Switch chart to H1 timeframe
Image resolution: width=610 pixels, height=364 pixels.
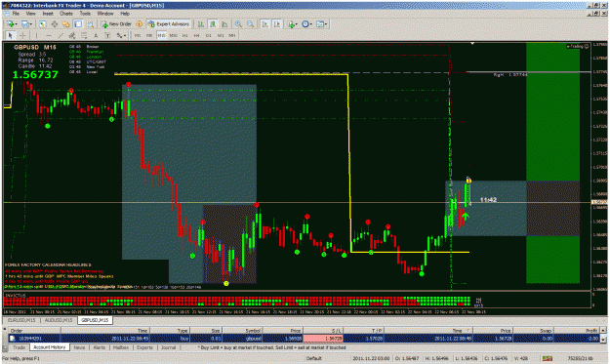click(184, 35)
